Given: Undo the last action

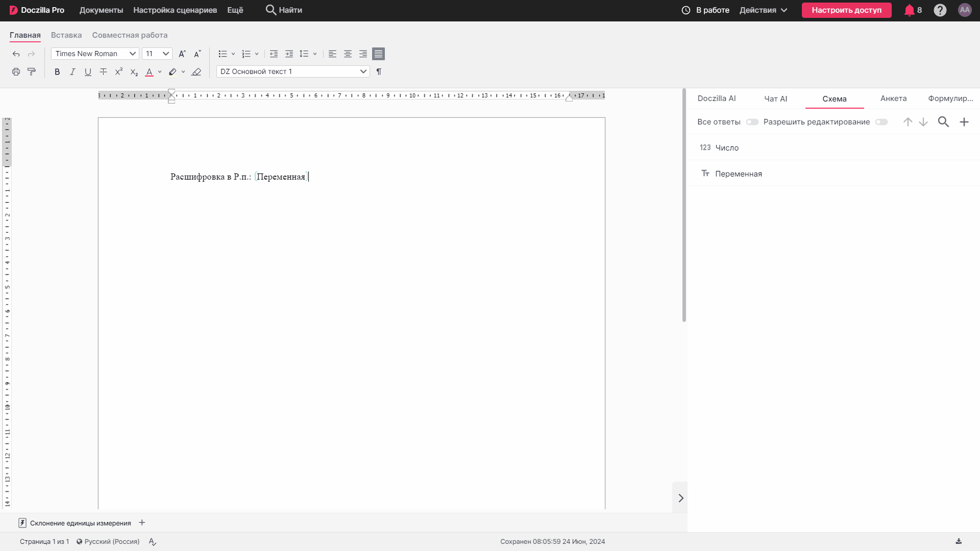Looking at the screenshot, I should pos(16,54).
